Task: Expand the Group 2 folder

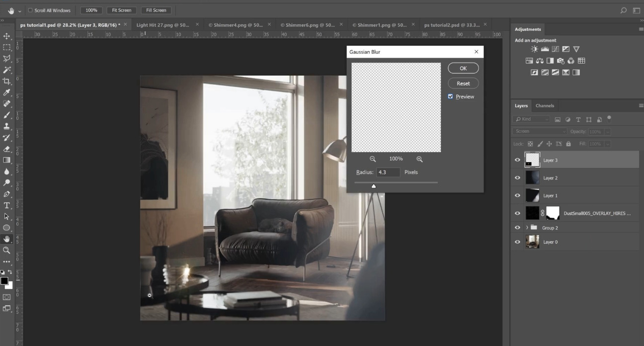Action: point(527,228)
